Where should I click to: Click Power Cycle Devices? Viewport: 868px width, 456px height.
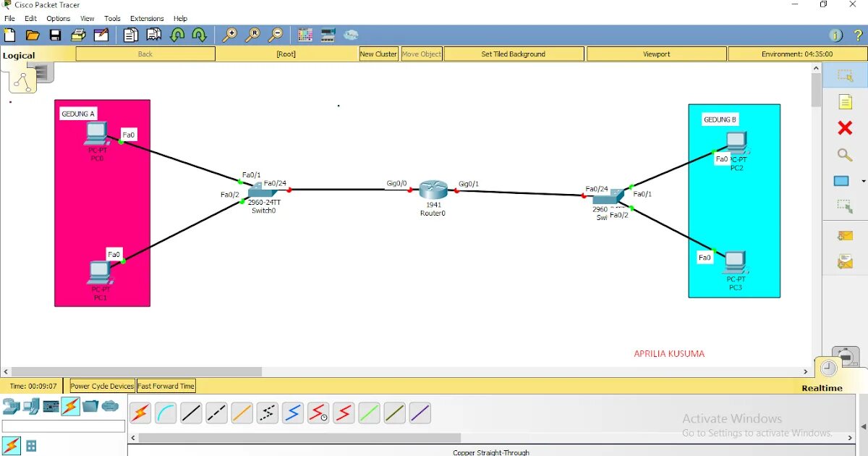(x=102, y=386)
